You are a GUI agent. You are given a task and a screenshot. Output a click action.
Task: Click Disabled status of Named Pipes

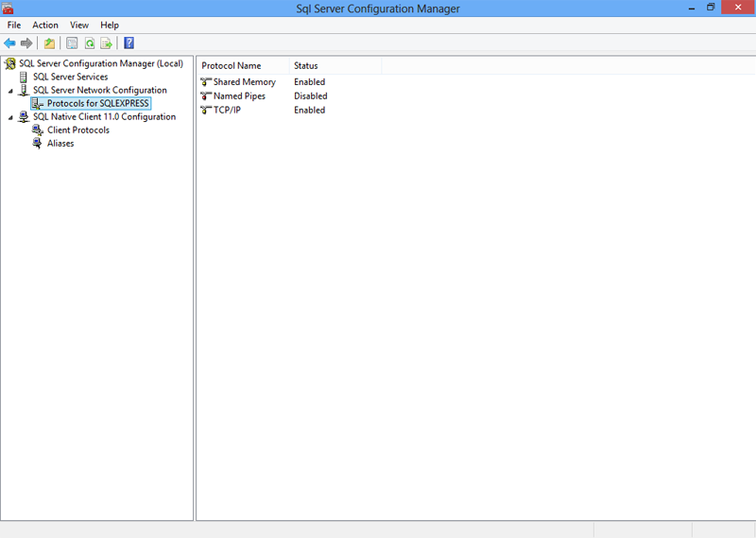311,96
